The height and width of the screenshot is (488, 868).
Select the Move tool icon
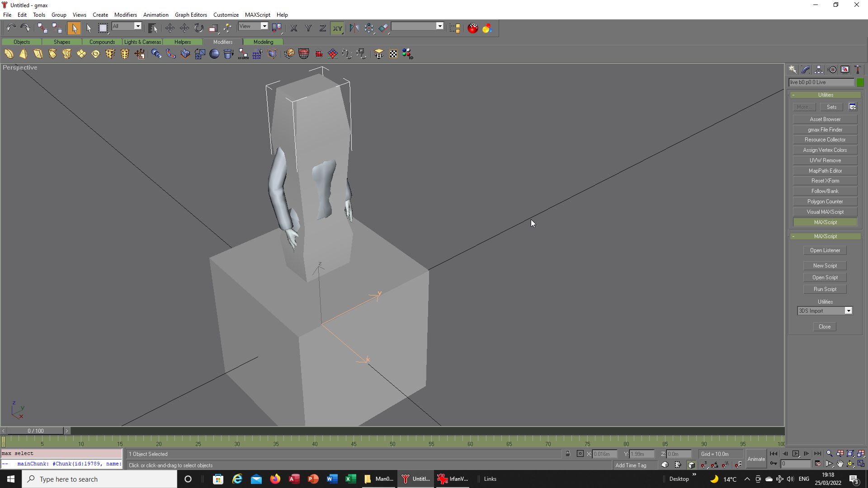point(170,28)
